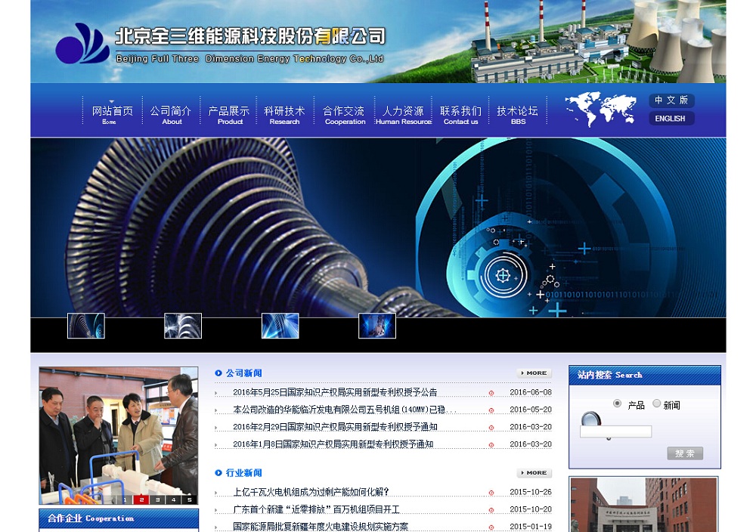The width and height of the screenshot is (756, 532).
Task: Click red circle icon beside 2015-01-19
Action: [491, 527]
